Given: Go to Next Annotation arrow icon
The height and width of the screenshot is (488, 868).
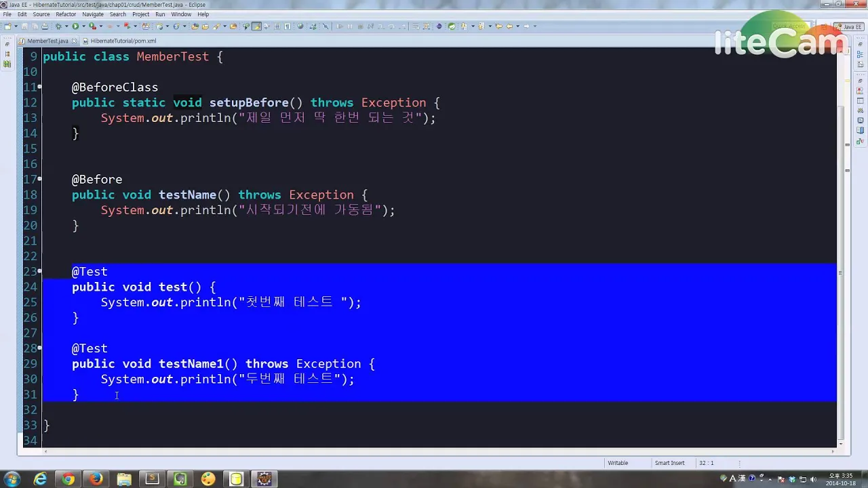Looking at the screenshot, I should (464, 26).
